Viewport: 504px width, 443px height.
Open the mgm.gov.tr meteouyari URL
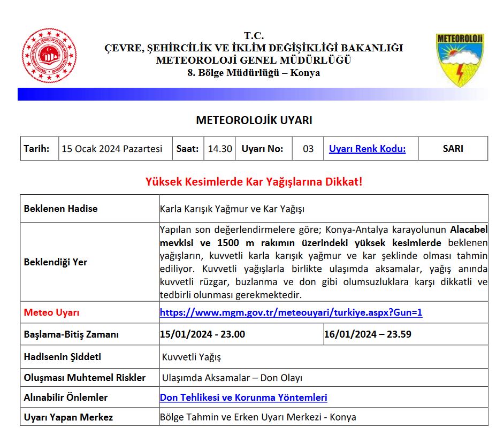pyautogui.click(x=291, y=312)
